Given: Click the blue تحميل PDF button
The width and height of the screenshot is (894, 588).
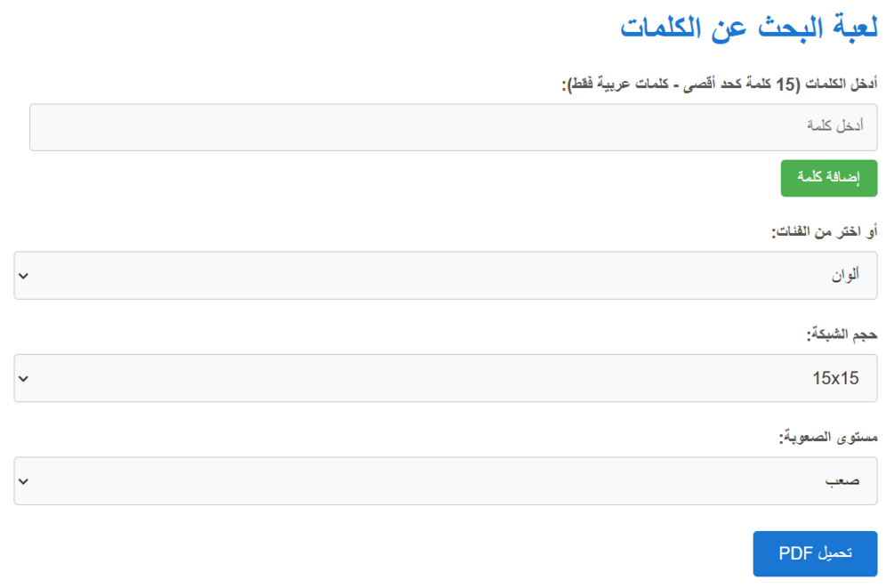Looking at the screenshot, I should coord(816,554).
